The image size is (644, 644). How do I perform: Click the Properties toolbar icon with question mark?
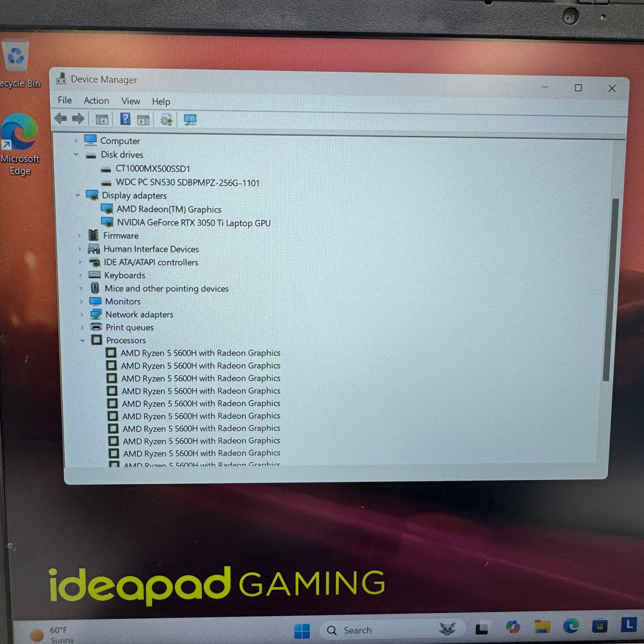click(x=125, y=119)
